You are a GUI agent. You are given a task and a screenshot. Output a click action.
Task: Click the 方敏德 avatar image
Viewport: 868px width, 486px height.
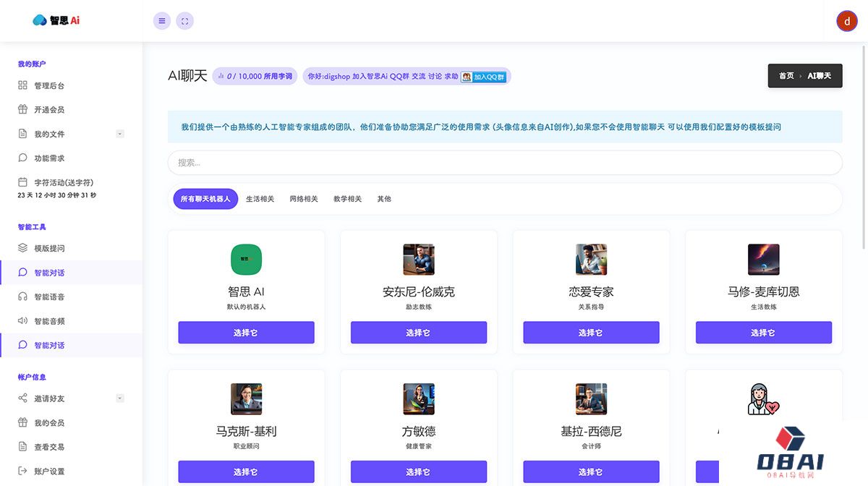[x=419, y=399]
